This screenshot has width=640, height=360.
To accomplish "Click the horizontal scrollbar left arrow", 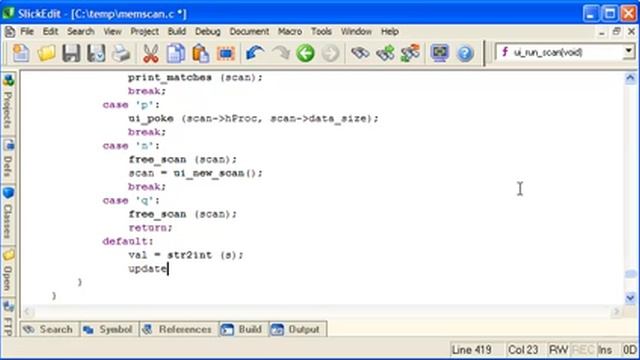I will pos(28,312).
